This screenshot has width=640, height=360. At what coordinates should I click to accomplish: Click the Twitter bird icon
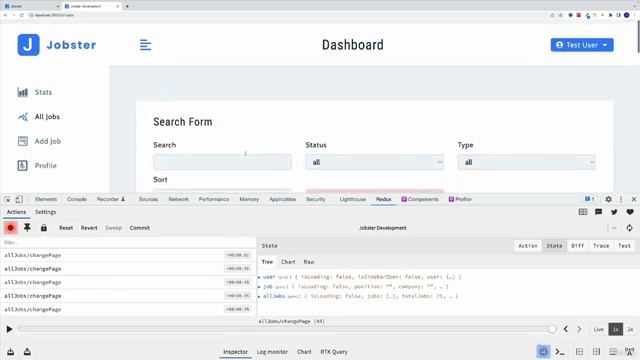coord(614,212)
